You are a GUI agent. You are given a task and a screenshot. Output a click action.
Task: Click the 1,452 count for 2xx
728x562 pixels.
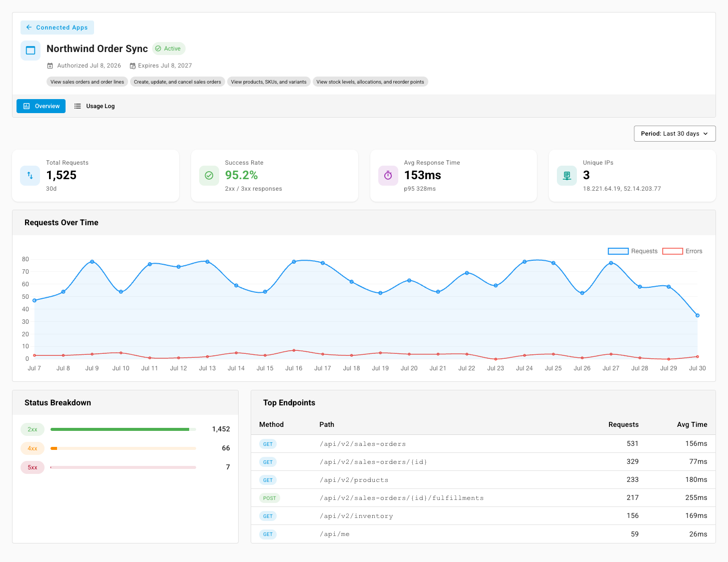pyautogui.click(x=221, y=429)
